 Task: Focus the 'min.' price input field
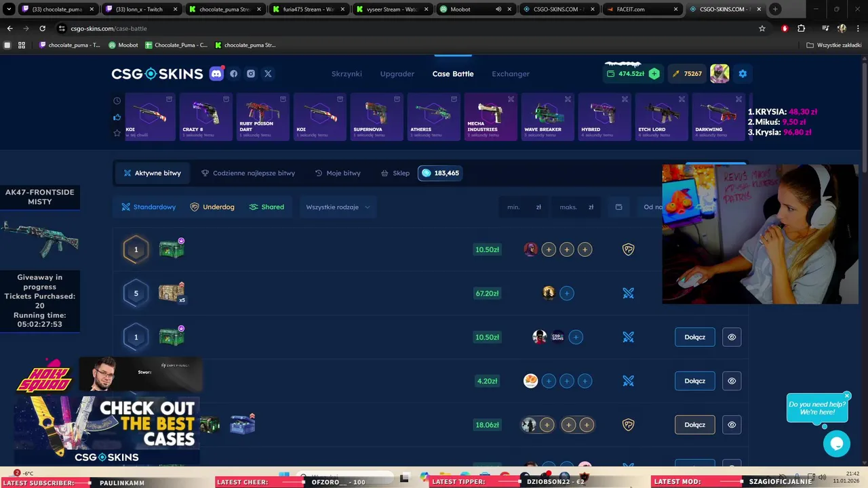point(525,207)
